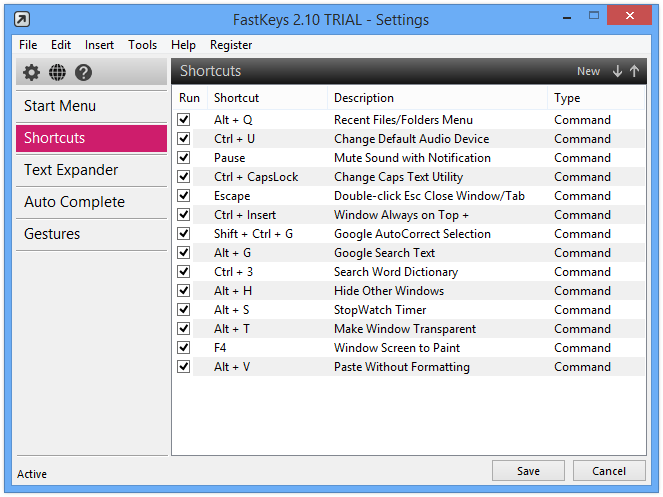Click the Alt + V shortcut cell
The image size is (663, 497).
coord(232,367)
